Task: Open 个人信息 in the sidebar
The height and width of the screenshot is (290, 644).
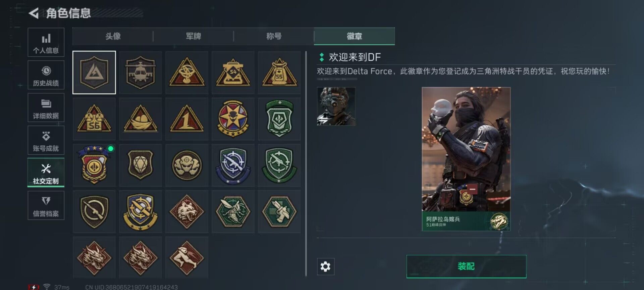Action: pos(46,43)
